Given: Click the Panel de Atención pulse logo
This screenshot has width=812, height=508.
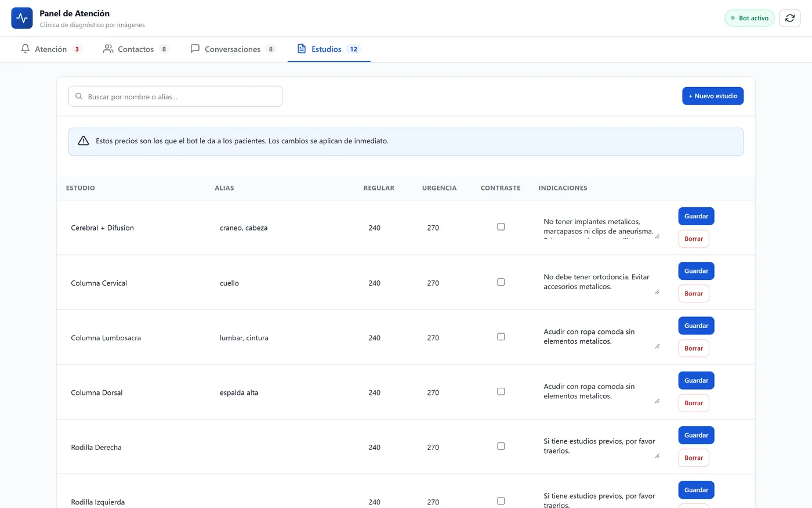Looking at the screenshot, I should pyautogui.click(x=22, y=18).
